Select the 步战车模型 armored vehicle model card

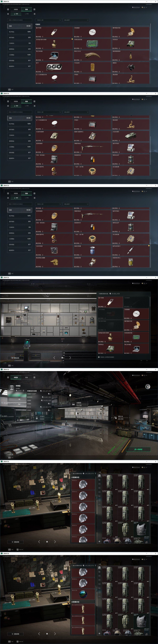point(130,136)
